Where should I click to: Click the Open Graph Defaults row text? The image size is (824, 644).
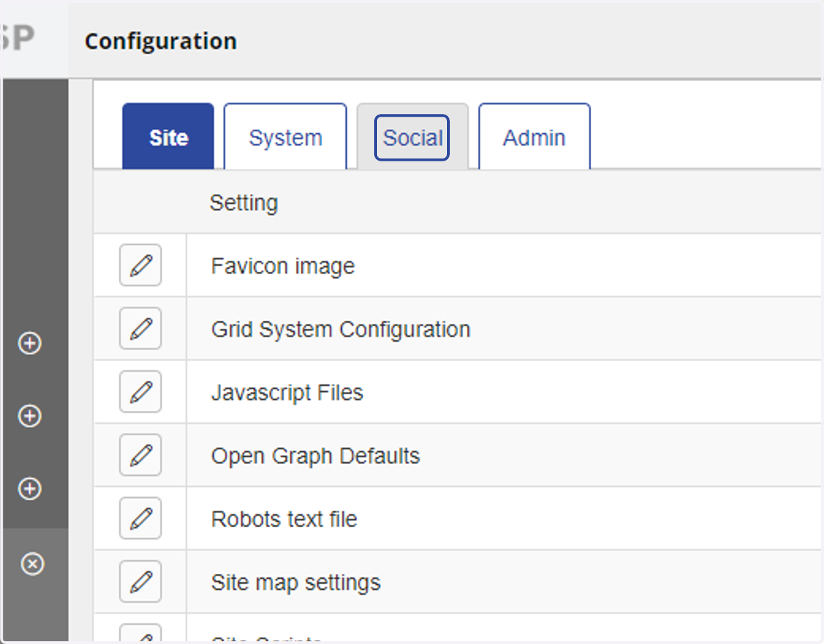pos(315,456)
